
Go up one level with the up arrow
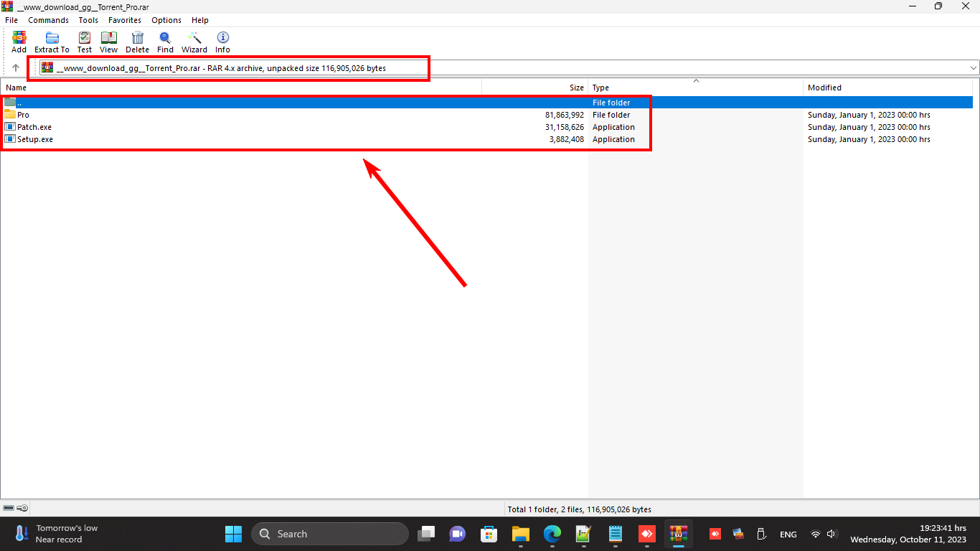pos(16,68)
